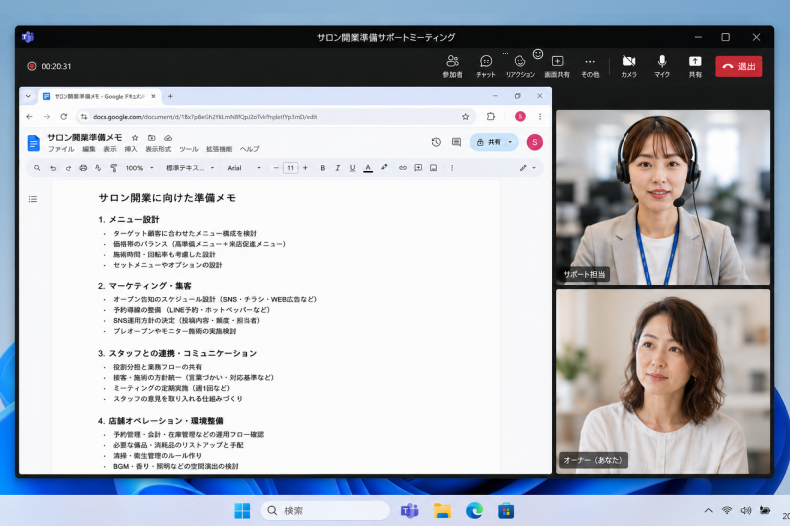Toggle bold formatting
Screen dimensions: 790x526
point(322,168)
